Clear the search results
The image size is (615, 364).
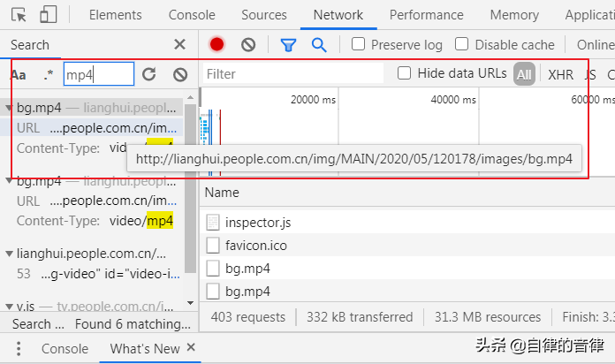(x=180, y=75)
